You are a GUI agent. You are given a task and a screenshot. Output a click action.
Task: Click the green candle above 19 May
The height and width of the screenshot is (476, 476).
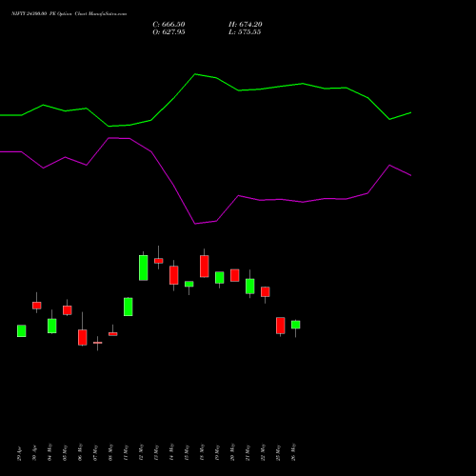tap(220, 278)
